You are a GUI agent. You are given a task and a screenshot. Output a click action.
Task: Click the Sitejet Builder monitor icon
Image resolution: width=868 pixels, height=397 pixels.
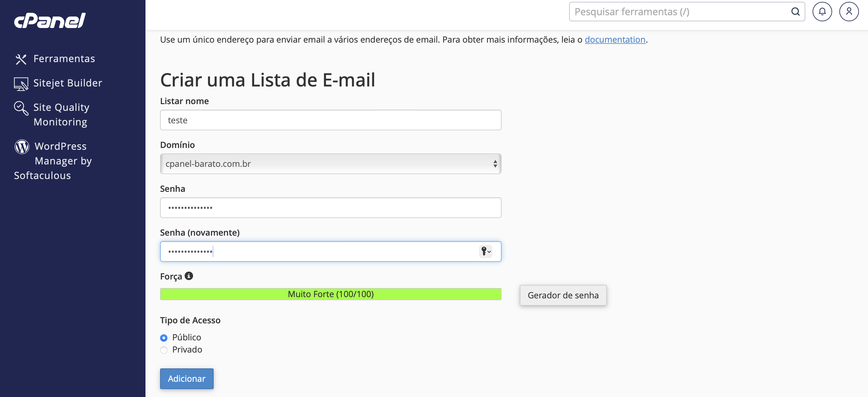coord(21,84)
